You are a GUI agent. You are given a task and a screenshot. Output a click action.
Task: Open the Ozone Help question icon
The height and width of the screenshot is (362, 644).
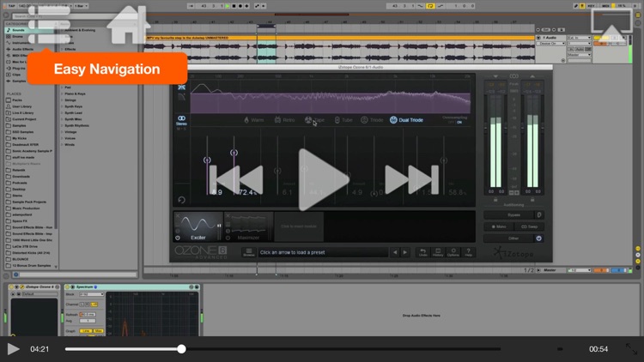click(468, 252)
